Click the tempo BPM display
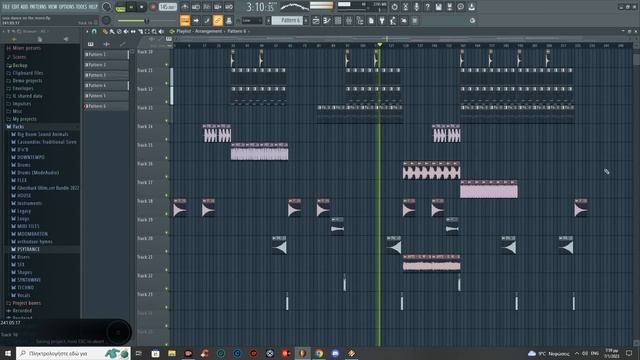640x360 pixels. (x=168, y=7)
